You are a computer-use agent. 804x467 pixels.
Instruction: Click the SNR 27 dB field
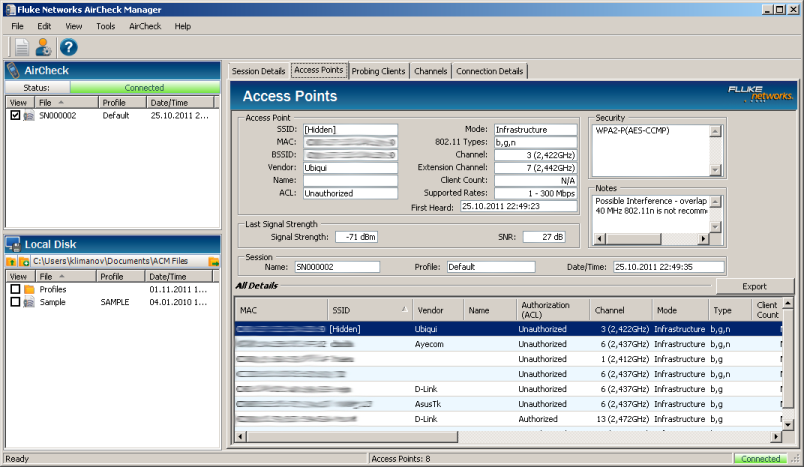tap(544, 237)
